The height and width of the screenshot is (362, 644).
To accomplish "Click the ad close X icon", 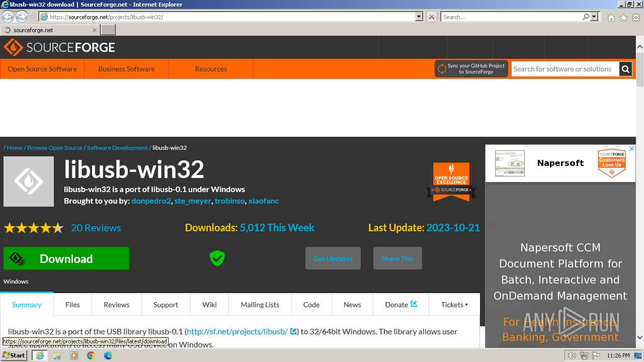I will pos(632,149).
